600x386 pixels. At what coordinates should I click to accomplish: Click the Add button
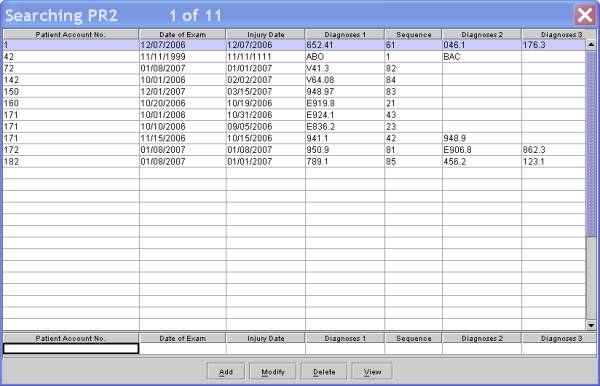(226, 371)
